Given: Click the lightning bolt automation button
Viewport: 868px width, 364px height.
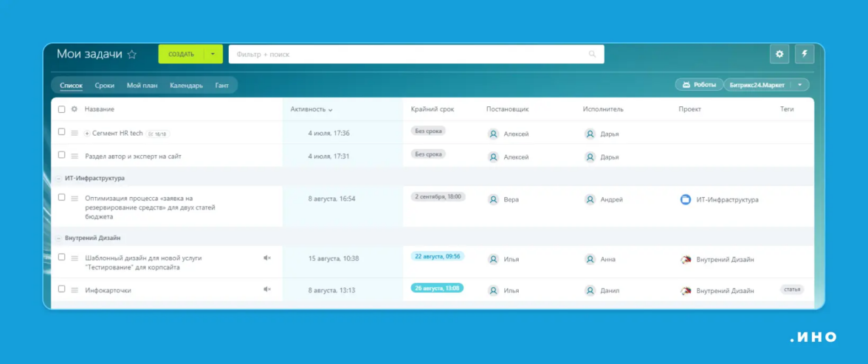Looking at the screenshot, I should point(805,55).
